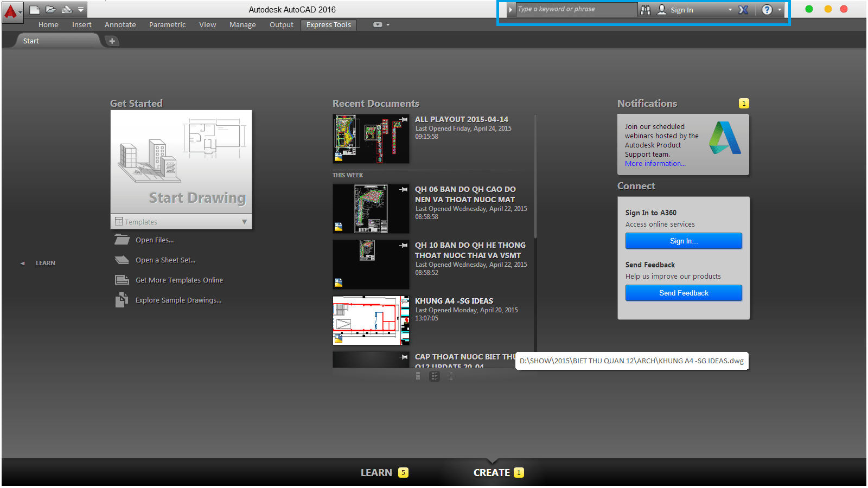Open ALL PLAYOUT 2015-04-14 thumbnail
Image resolution: width=868 pixels, height=488 pixels.
coord(371,139)
